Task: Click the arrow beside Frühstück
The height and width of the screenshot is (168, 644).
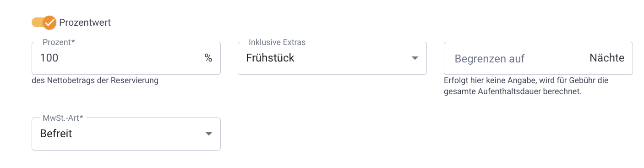Action: click(x=415, y=58)
